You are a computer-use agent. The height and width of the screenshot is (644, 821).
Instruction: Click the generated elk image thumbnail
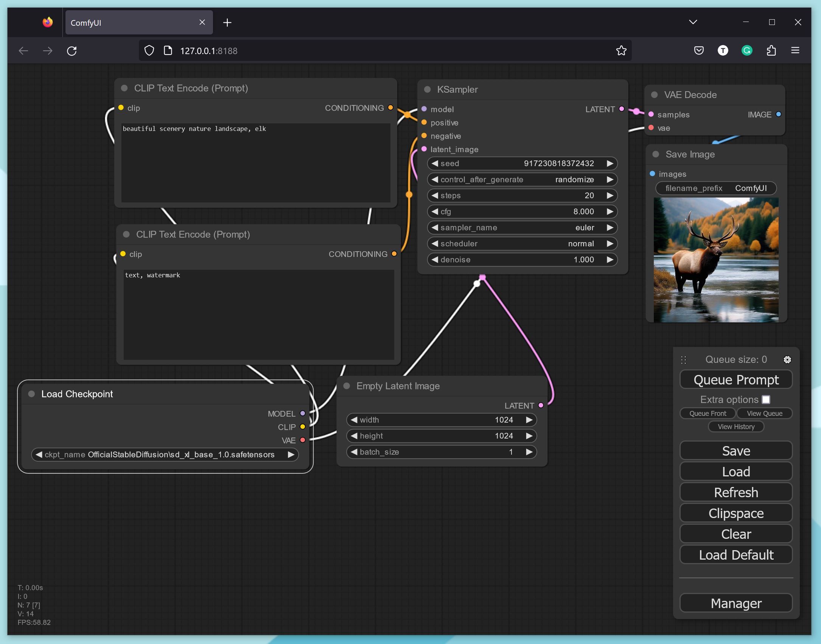716,260
